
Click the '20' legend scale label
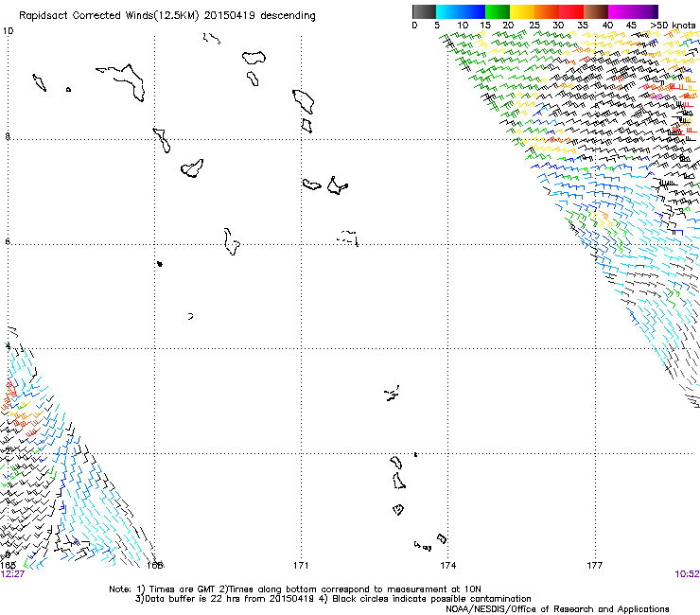pyautogui.click(x=508, y=26)
